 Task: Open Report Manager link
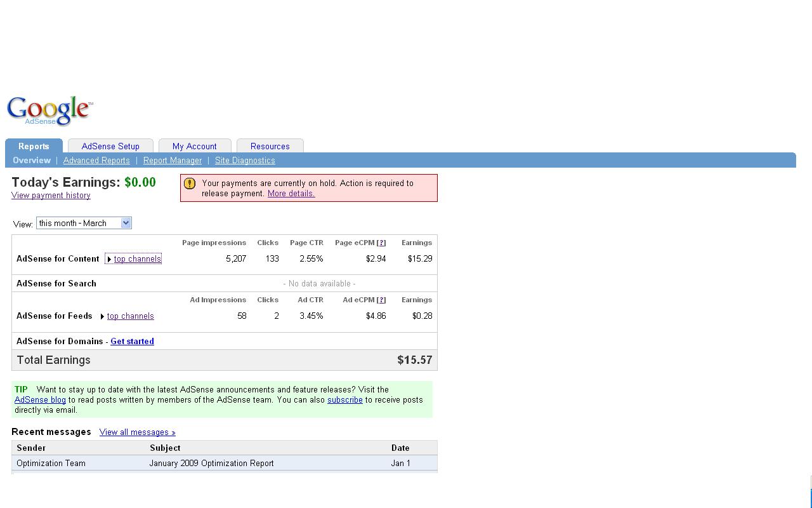pyautogui.click(x=172, y=161)
